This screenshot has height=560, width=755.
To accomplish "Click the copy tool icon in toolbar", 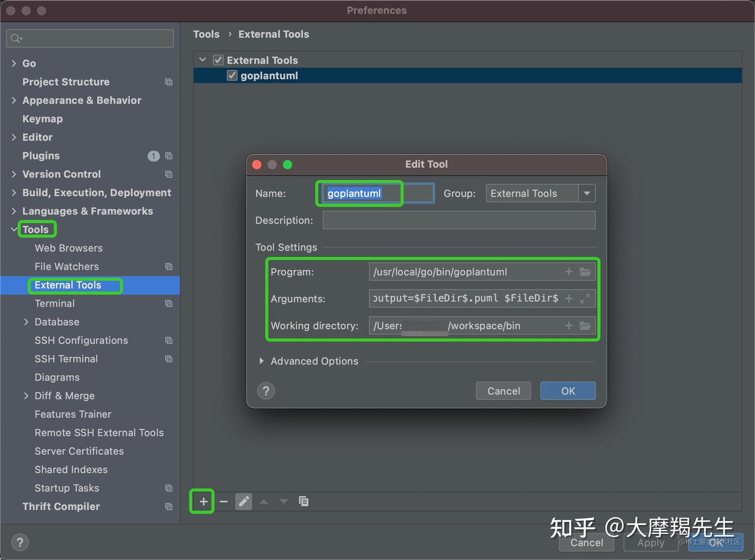I will 304,501.
